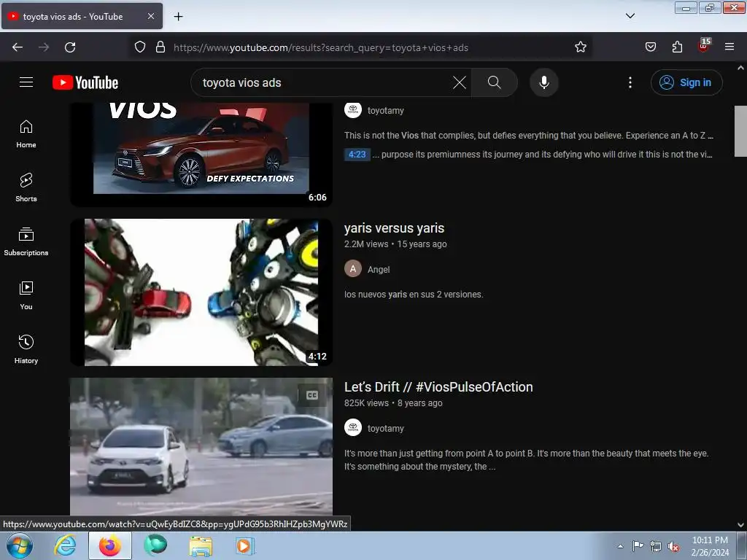This screenshot has width=747, height=560.
Task: Open You in the sidebar
Action: click(26, 295)
